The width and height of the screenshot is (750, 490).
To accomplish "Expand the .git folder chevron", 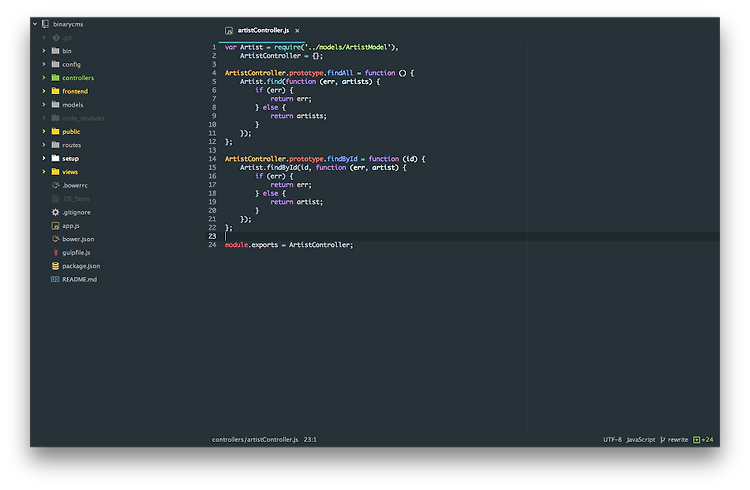I will [44, 37].
